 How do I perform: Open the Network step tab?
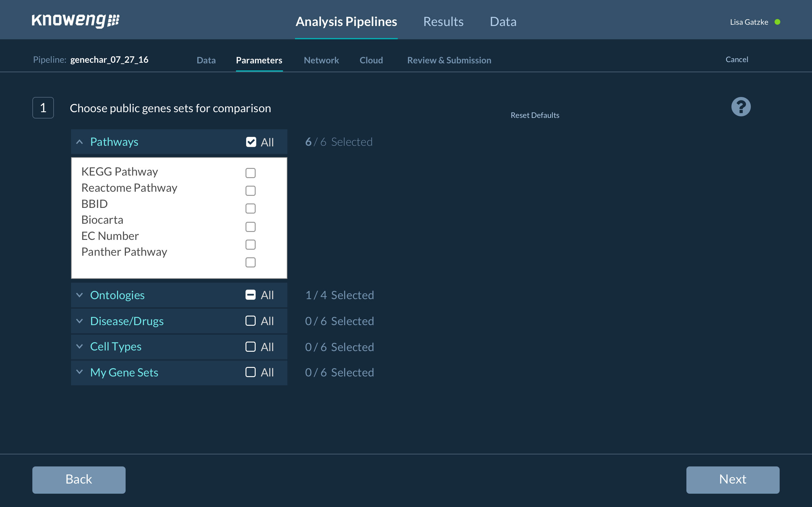[x=321, y=60]
